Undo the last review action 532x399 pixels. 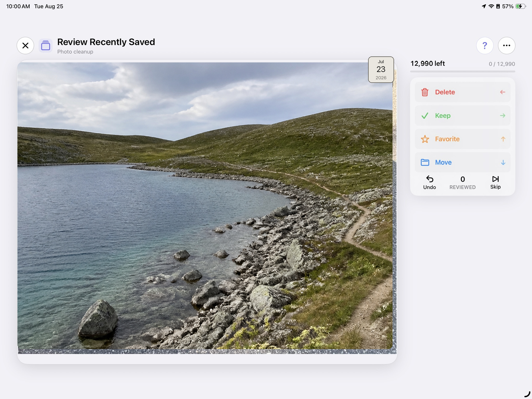click(429, 183)
